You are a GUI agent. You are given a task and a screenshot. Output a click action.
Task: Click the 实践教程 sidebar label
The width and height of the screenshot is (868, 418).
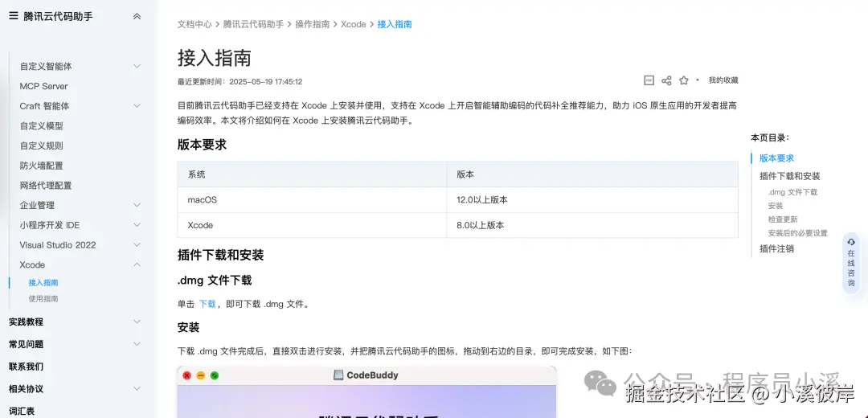tap(26, 322)
